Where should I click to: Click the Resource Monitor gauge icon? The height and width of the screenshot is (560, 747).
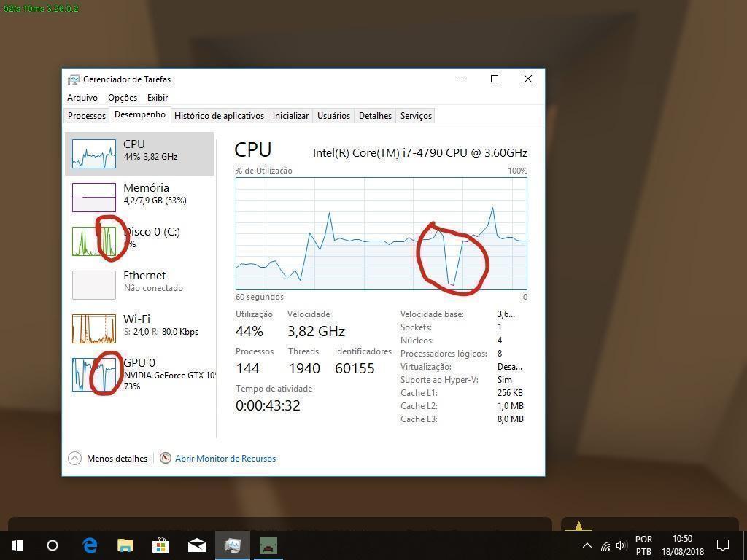pyautogui.click(x=166, y=458)
